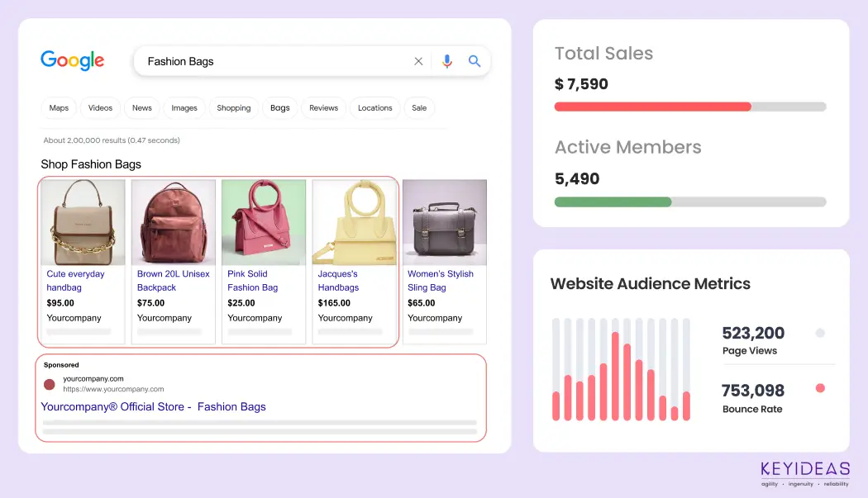Open the Cute everyday handbag image
The image size is (868, 498).
(x=83, y=222)
